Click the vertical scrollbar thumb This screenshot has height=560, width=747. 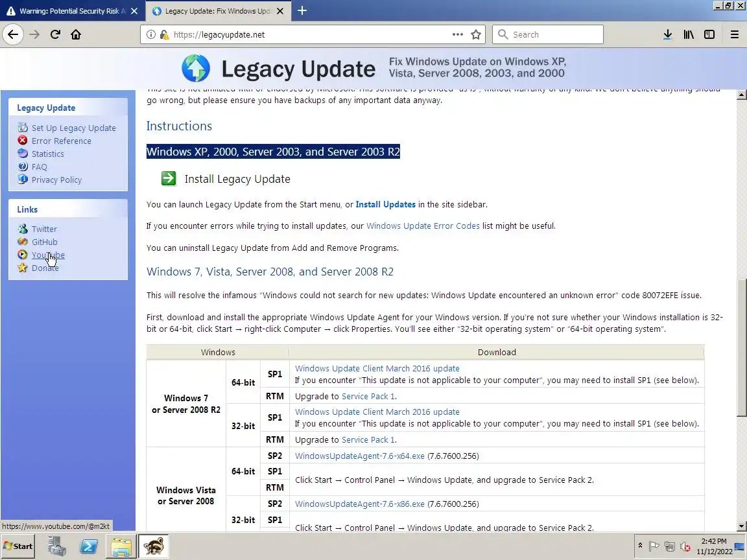pos(741,347)
